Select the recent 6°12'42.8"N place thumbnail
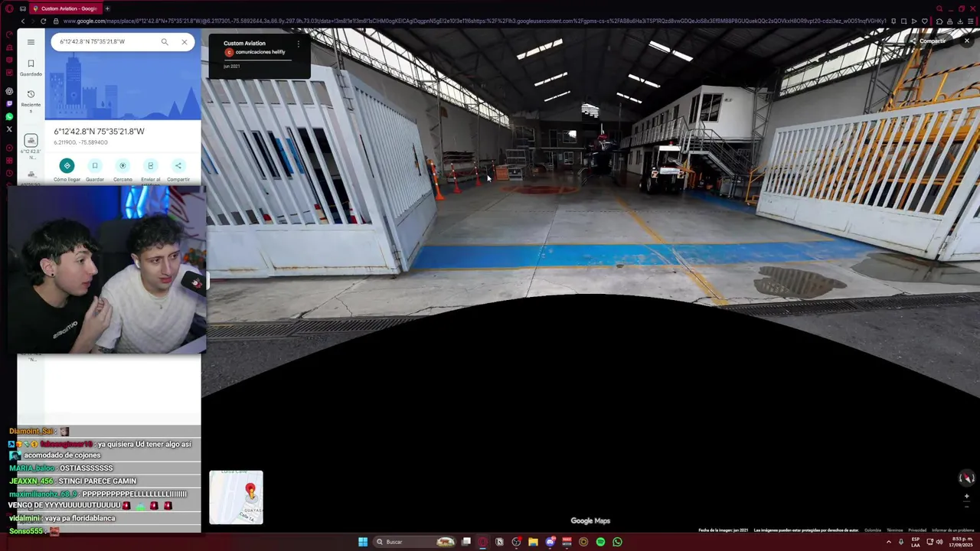The width and height of the screenshot is (980, 551). [31, 141]
